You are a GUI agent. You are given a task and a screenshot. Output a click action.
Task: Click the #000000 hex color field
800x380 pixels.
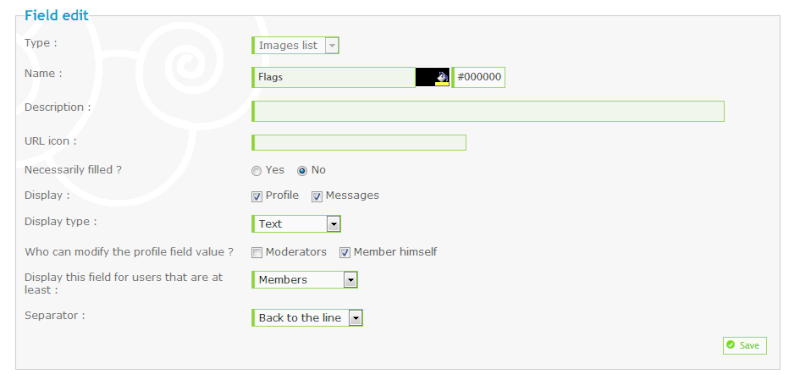tap(479, 78)
